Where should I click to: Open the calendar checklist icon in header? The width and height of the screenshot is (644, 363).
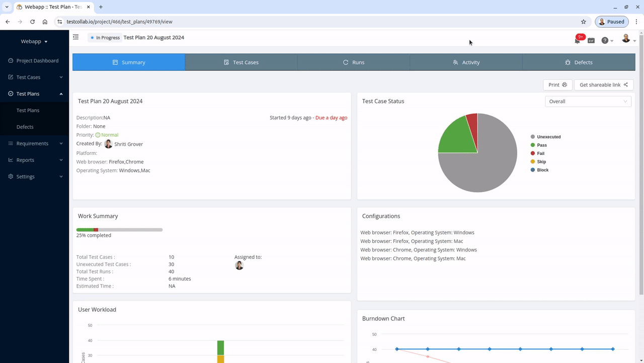pyautogui.click(x=591, y=40)
